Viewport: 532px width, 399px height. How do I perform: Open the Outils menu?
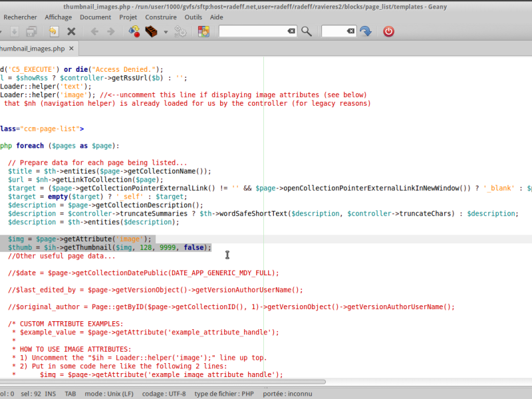[x=193, y=17]
